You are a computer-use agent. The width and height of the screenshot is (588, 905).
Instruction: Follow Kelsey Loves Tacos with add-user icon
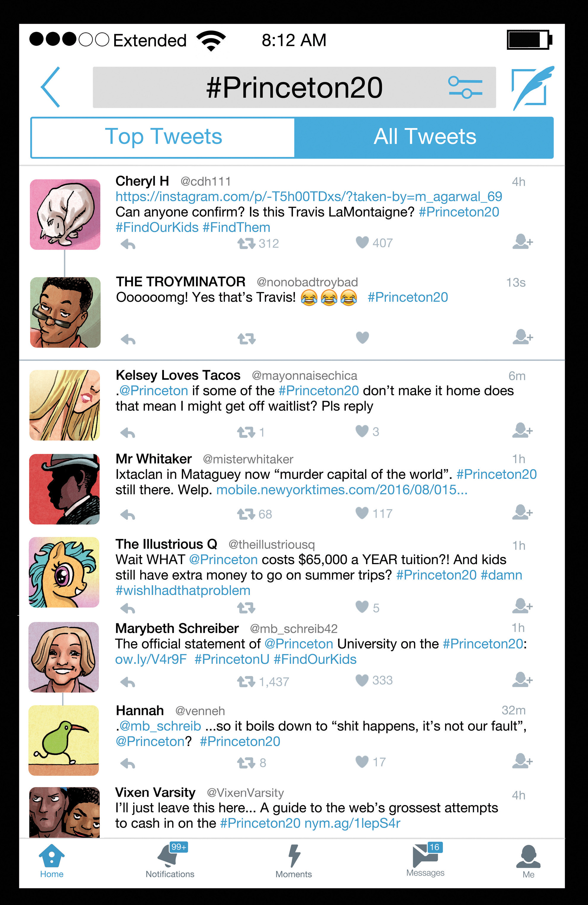[523, 430]
